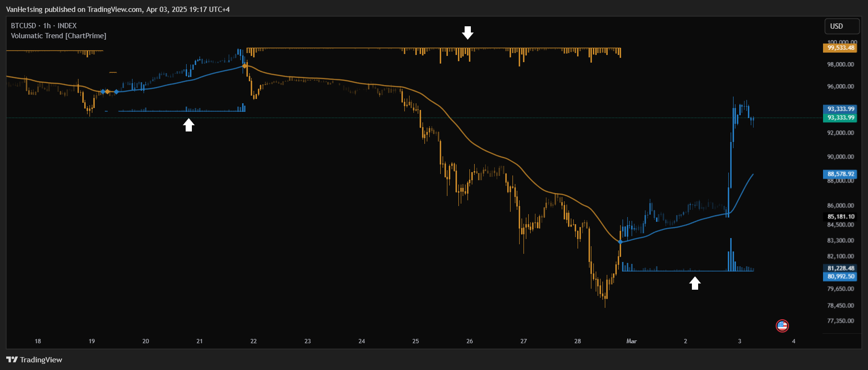Click the blue trend-change diamond near Mar
This screenshot has height=370, width=868.
coord(620,242)
